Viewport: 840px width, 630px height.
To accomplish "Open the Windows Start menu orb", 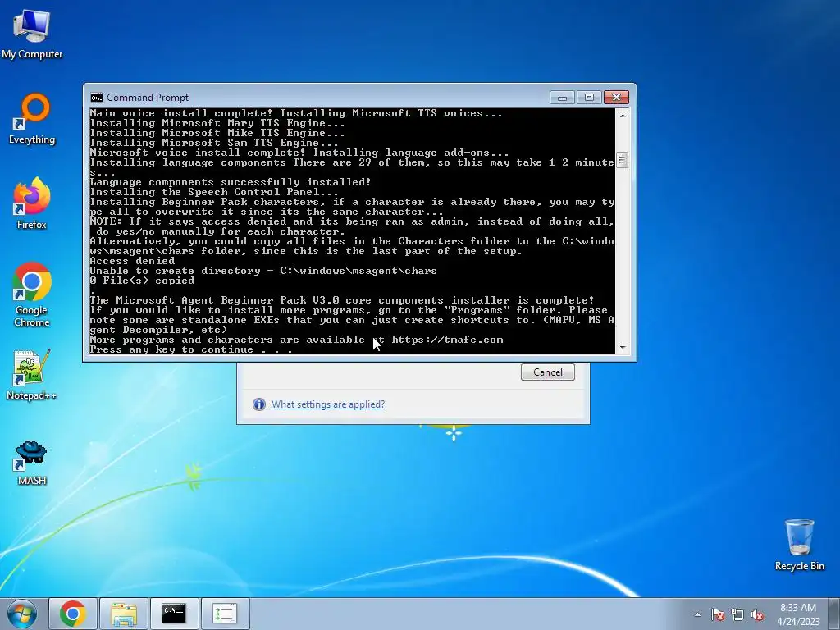I will [x=22, y=614].
